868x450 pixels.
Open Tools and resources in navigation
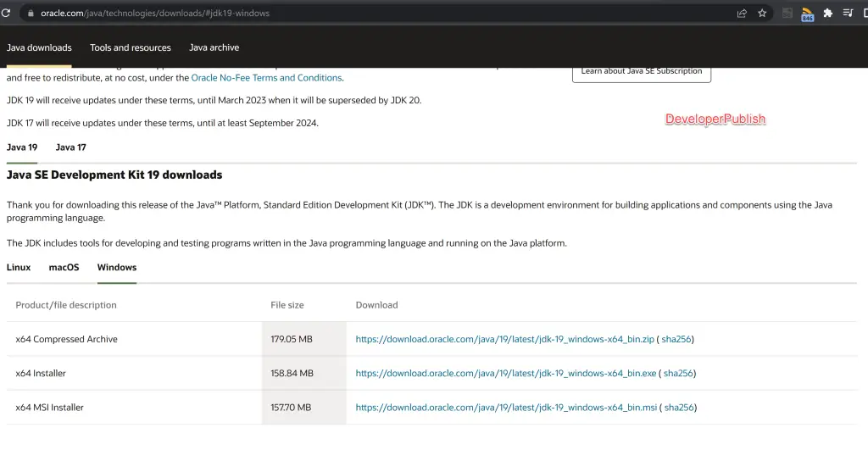131,47
